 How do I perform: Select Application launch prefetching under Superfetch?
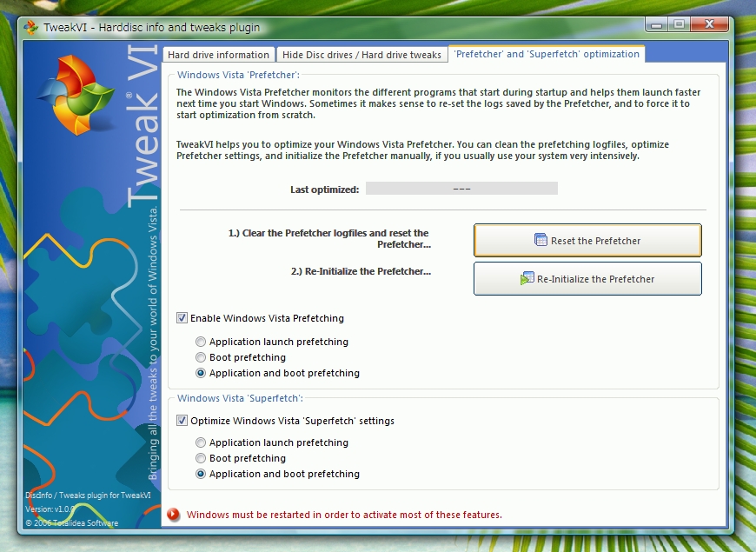pyautogui.click(x=201, y=442)
